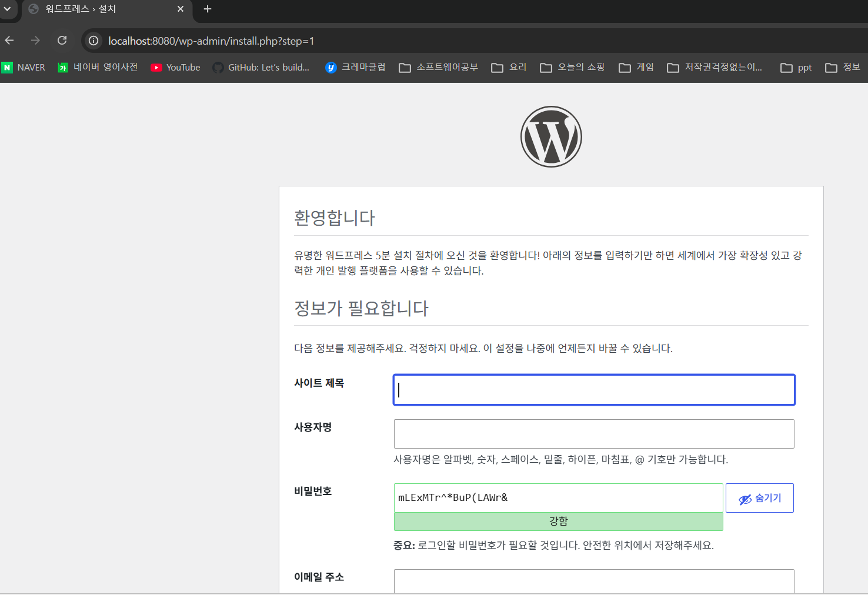Open the 요리 bookmark folder

pyautogui.click(x=509, y=68)
